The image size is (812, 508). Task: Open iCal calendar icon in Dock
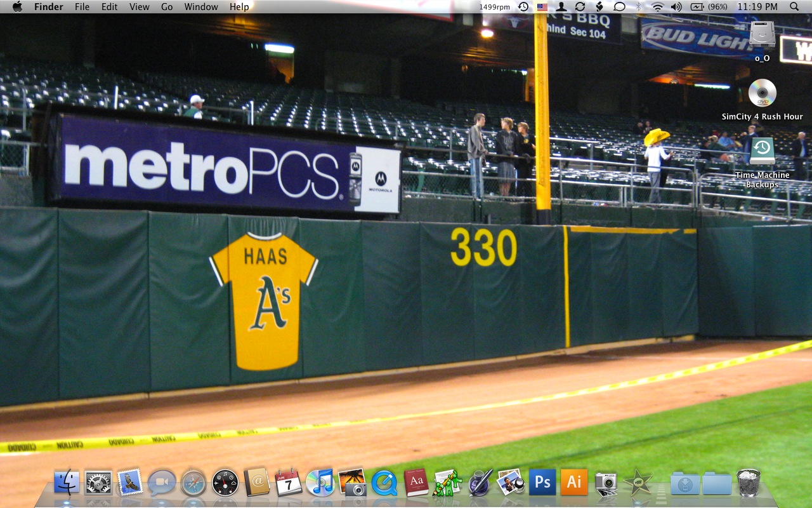point(289,483)
